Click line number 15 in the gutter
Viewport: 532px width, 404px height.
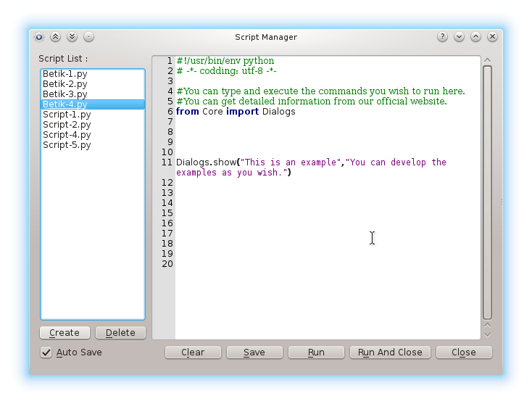(x=167, y=213)
